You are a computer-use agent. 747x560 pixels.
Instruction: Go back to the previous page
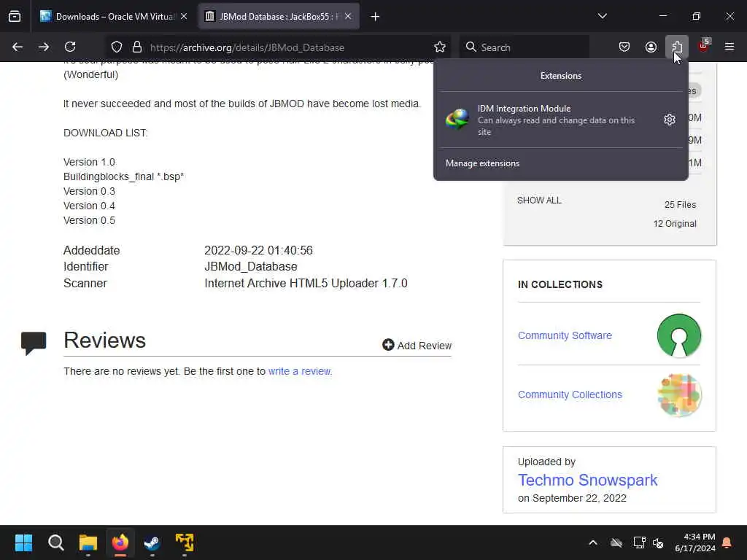pos(18,47)
